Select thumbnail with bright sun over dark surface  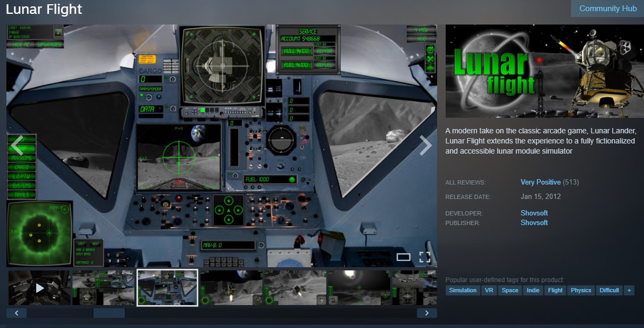click(359, 288)
